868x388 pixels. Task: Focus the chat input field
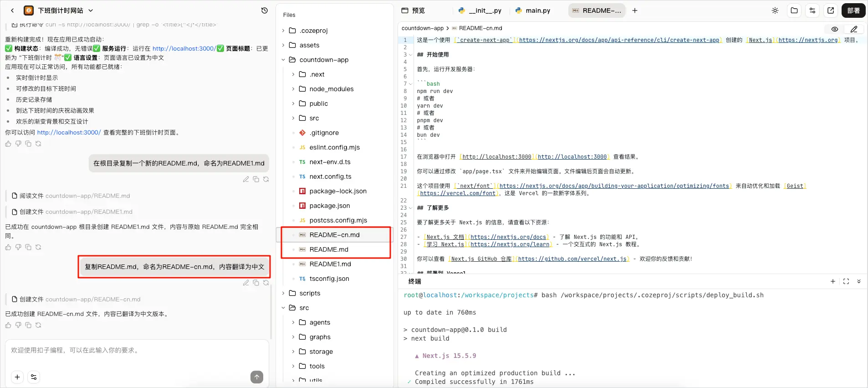[x=137, y=351]
